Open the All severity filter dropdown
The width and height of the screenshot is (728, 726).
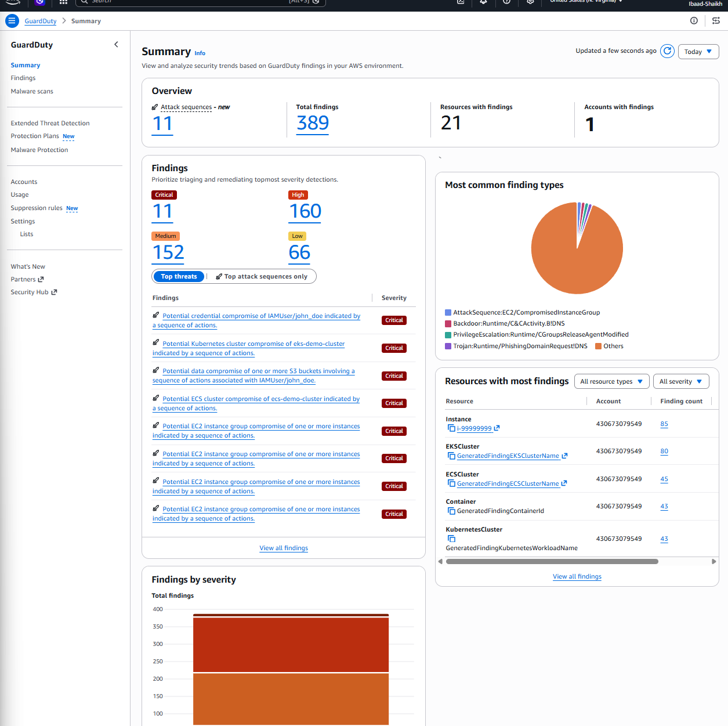pos(681,381)
